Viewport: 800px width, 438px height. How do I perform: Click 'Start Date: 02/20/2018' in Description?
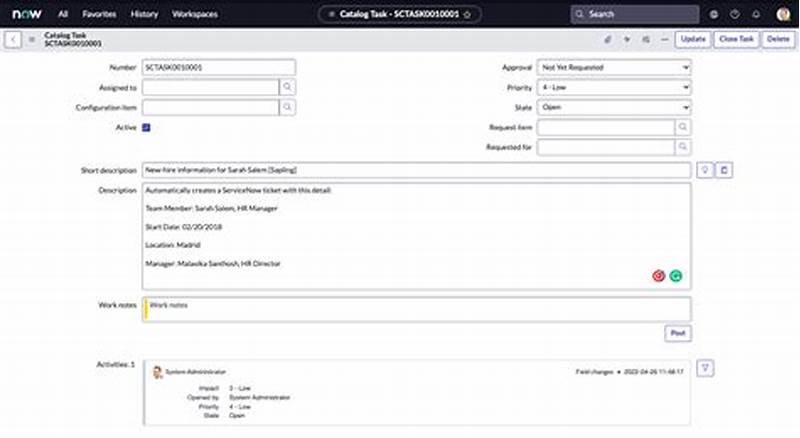pyautogui.click(x=184, y=227)
